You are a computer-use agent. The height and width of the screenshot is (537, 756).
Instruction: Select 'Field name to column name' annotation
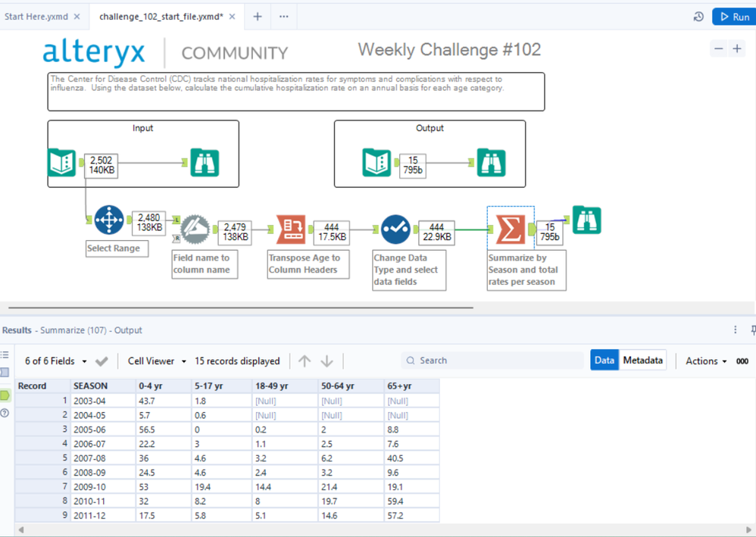click(205, 264)
